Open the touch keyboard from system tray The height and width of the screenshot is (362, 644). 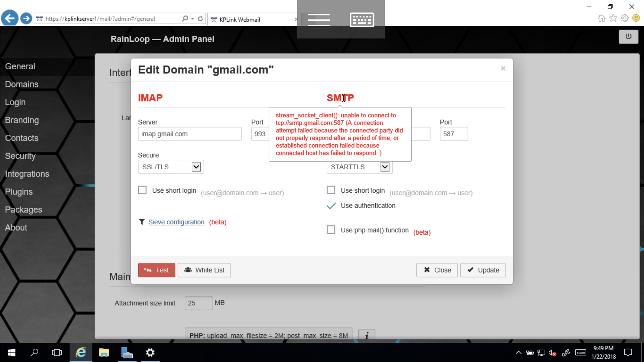pyautogui.click(x=581, y=352)
